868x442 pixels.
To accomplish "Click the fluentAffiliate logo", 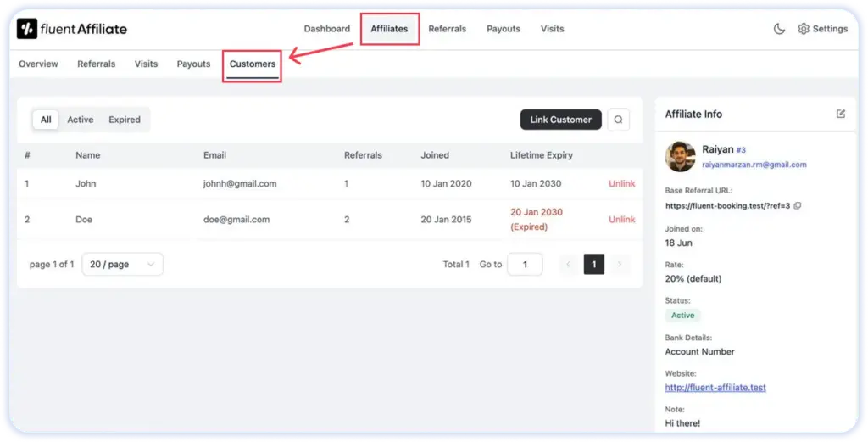I will tap(72, 29).
